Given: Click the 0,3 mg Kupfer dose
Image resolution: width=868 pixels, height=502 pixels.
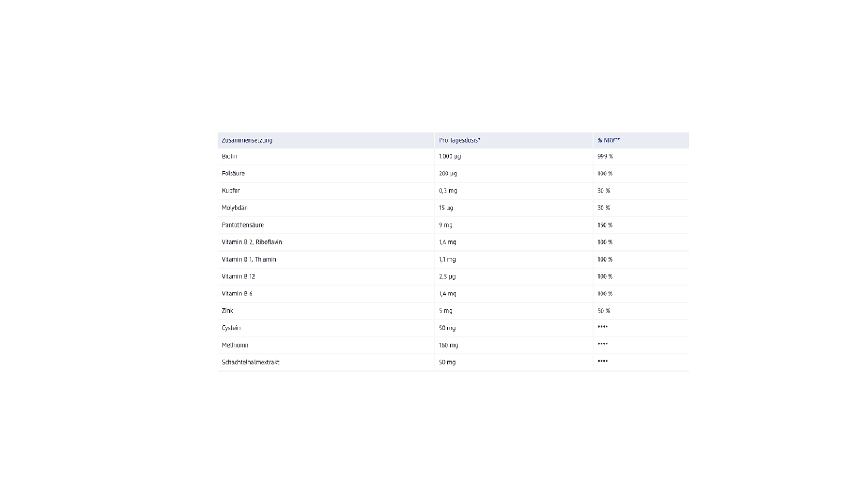Looking at the screenshot, I should [x=448, y=191].
